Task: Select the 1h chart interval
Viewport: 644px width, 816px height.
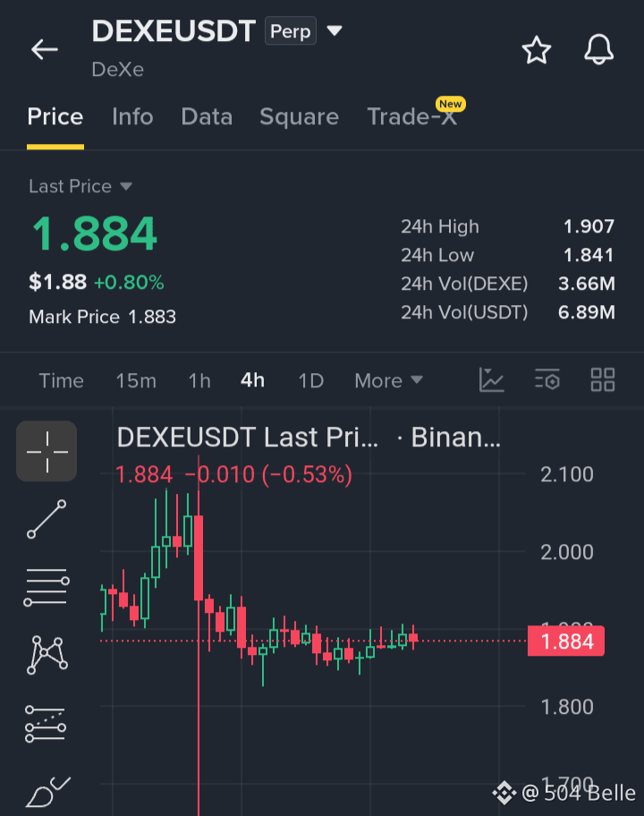Action: pos(199,380)
